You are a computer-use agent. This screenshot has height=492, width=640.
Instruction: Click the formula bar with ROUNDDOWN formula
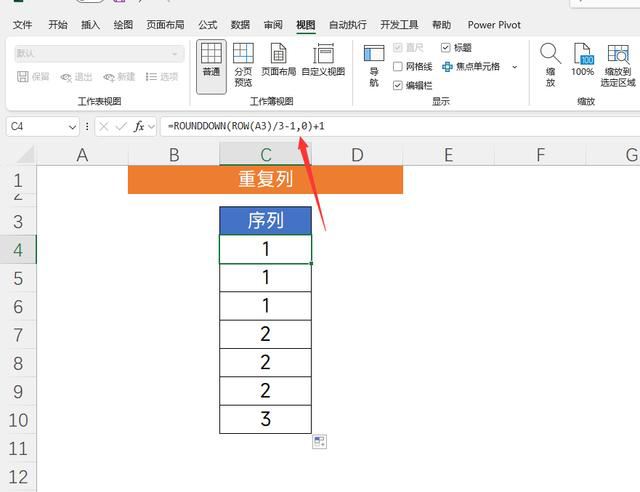click(400, 127)
